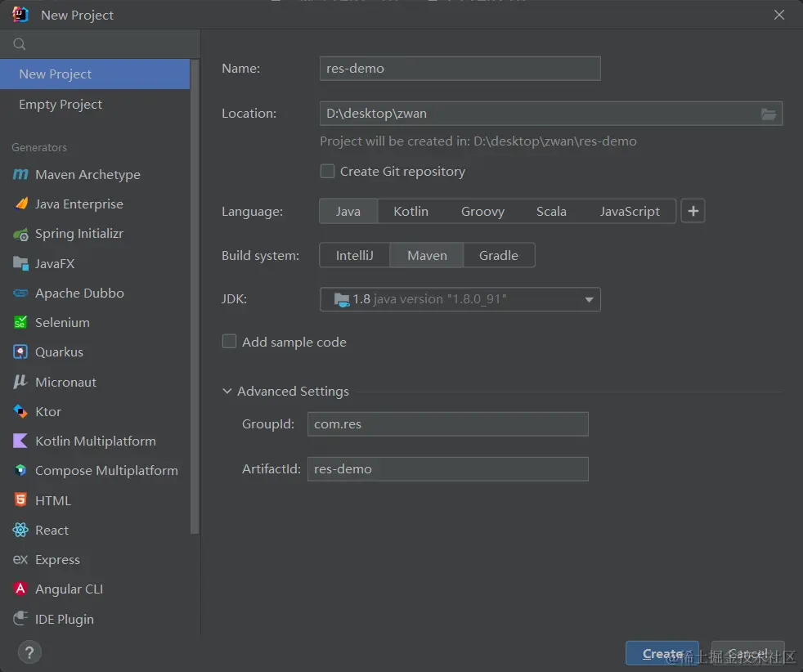Viewport: 803px width, 672px height.
Task: Choose Gradle build system
Action: tap(498, 255)
